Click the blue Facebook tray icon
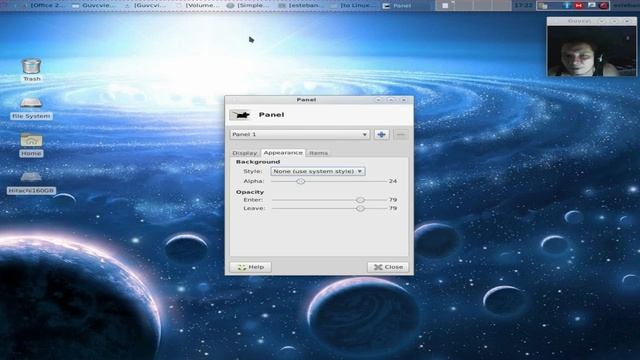The width and height of the screenshot is (640, 360). (x=566, y=5)
